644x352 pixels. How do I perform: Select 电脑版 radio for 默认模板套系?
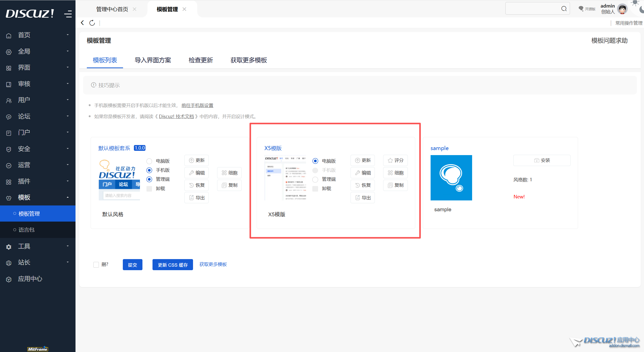[149, 161]
